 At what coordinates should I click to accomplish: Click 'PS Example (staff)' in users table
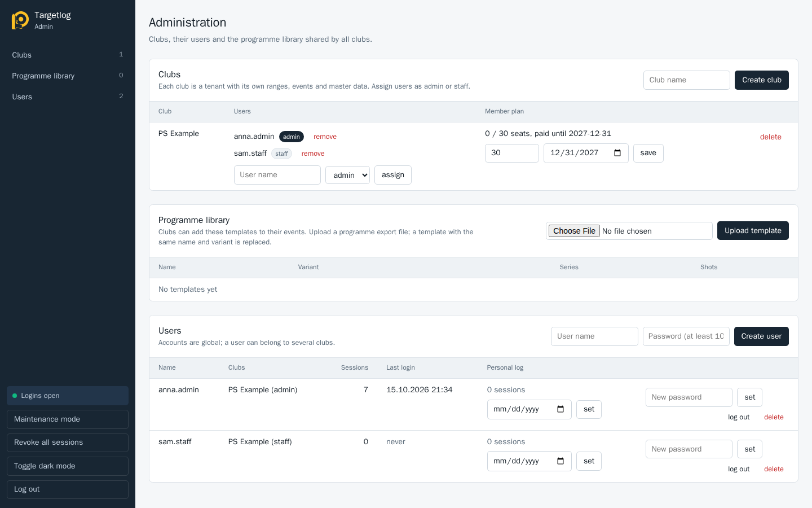(260, 442)
